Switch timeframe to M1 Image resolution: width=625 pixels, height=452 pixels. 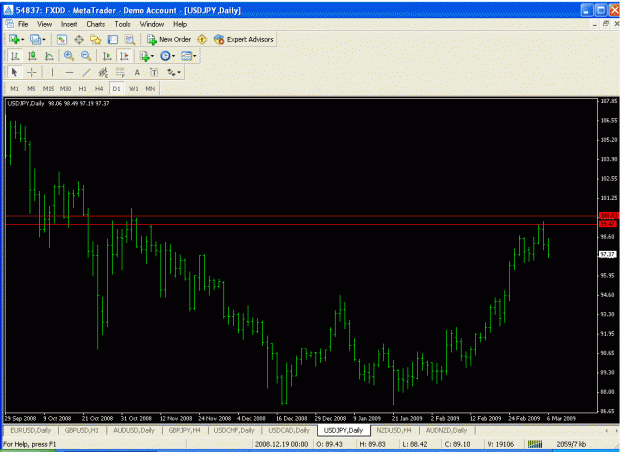[14, 88]
